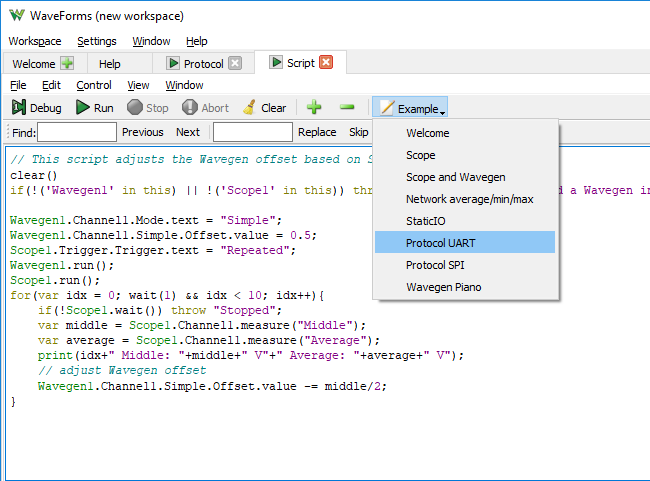The height and width of the screenshot is (481, 650).
Task: Select the Protocol SPI example
Action: click(465, 265)
